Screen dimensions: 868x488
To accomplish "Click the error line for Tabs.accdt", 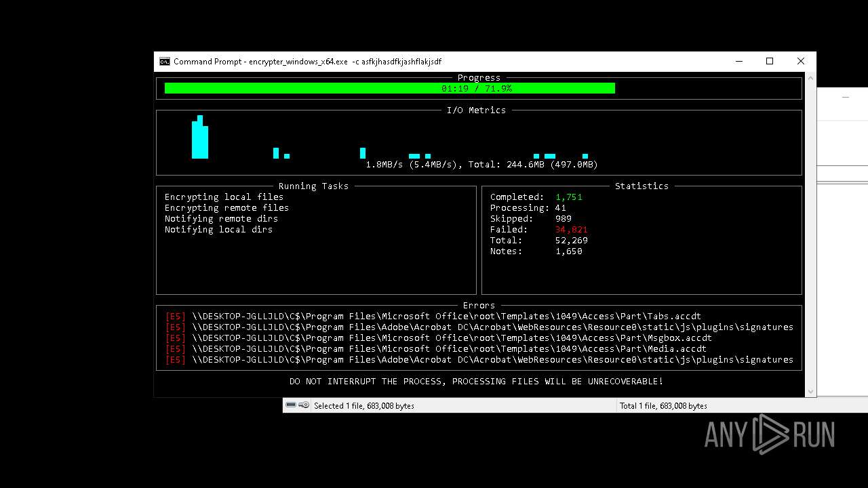I will (433, 317).
